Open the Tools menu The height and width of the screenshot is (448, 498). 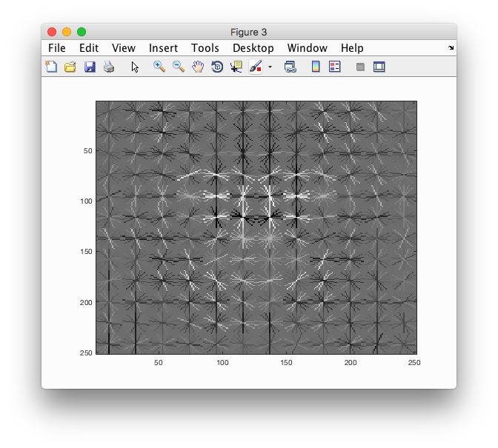point(205,48)
